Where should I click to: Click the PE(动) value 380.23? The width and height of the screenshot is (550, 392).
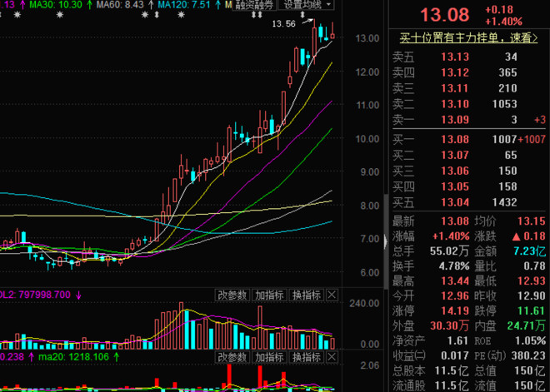[x=528, y=356]
